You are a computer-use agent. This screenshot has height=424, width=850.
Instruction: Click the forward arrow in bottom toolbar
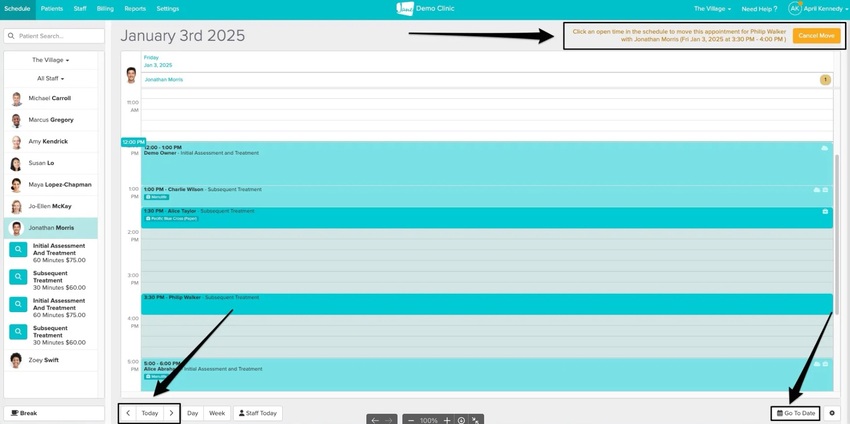pyautogui.click(x=388, y=420)
